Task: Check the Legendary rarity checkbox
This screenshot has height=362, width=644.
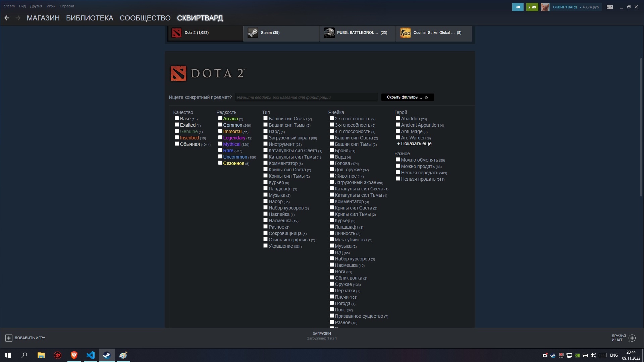Action: coord(220,137)
